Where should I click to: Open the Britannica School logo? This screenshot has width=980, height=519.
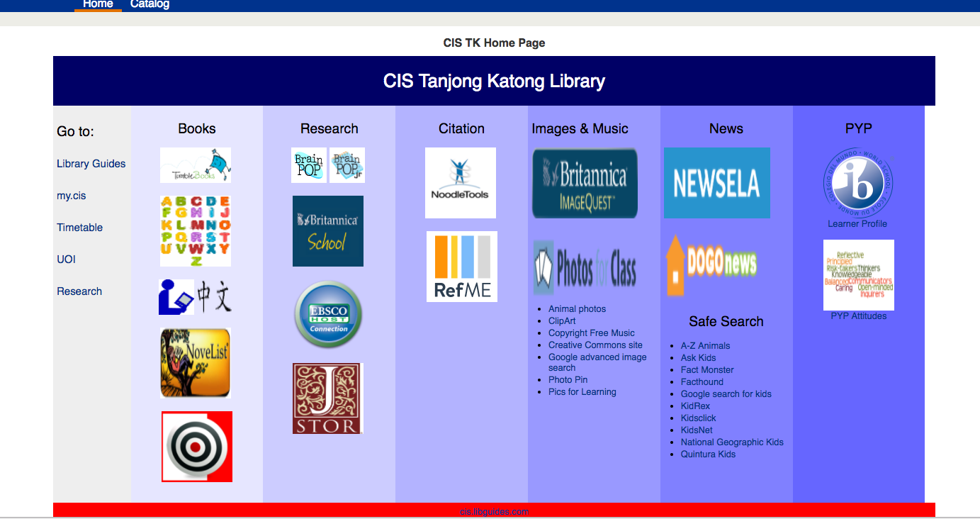[x=328, y=231]
